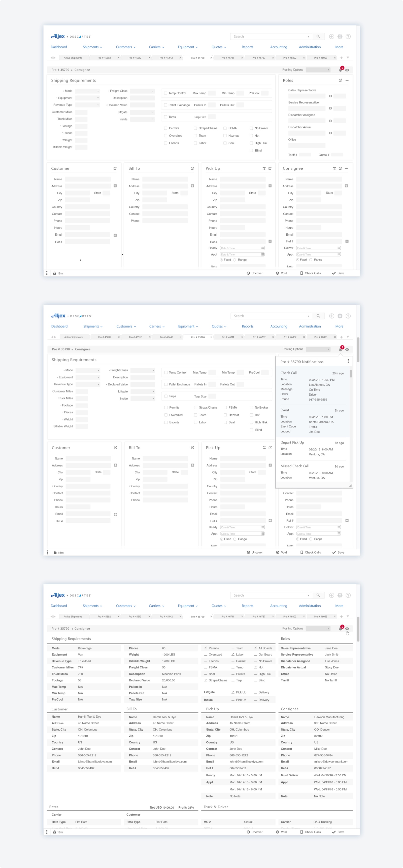Click Void in the top screen footer
The image size is (403, 868).
point(281,273)
